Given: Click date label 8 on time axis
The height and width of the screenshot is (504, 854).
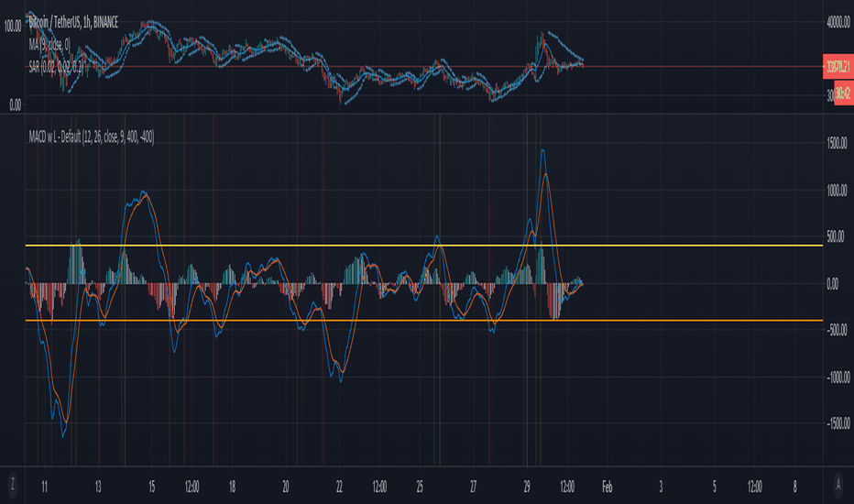Looking at the screenshot, I should pos(794,487).
